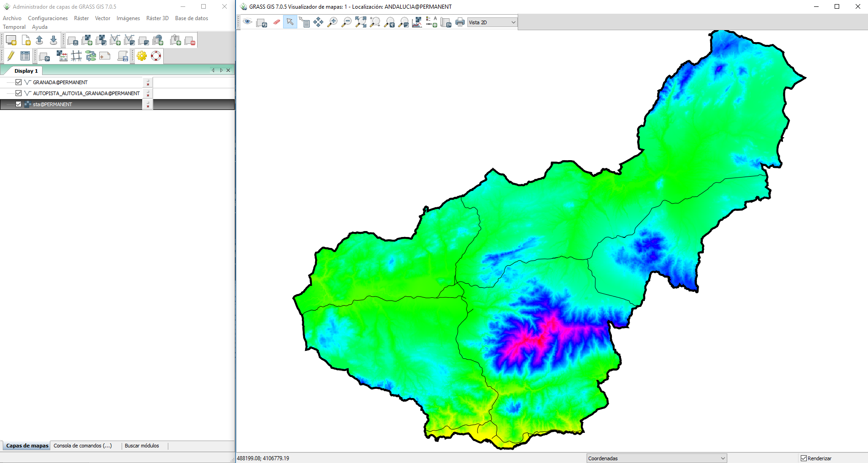Open the Vista 2D dropdown
The image size is (868, 463).
(x=492, y=22)
